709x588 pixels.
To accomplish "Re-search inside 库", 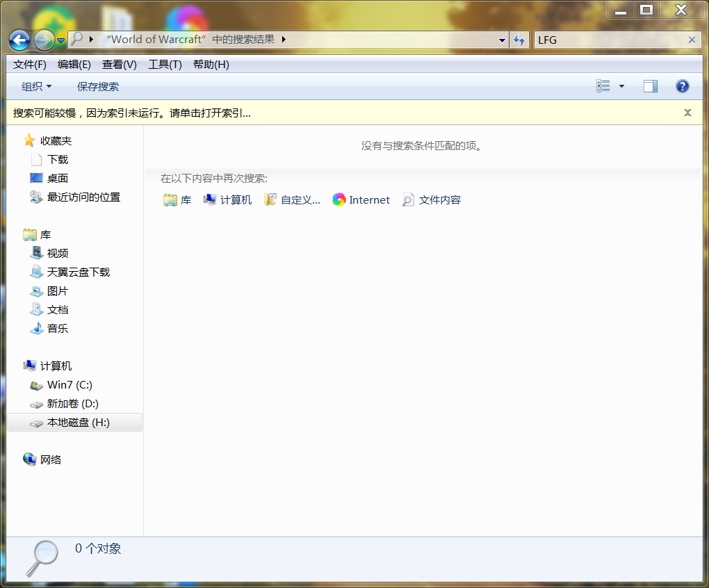I will [x=177, y=199].
